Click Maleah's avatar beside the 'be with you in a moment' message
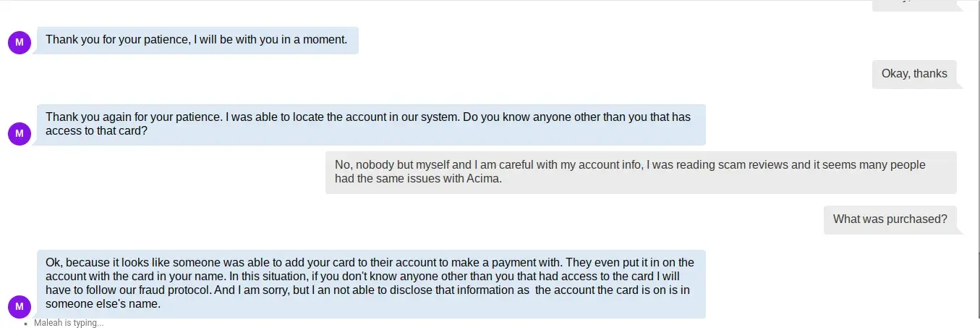 pos(20,42)
